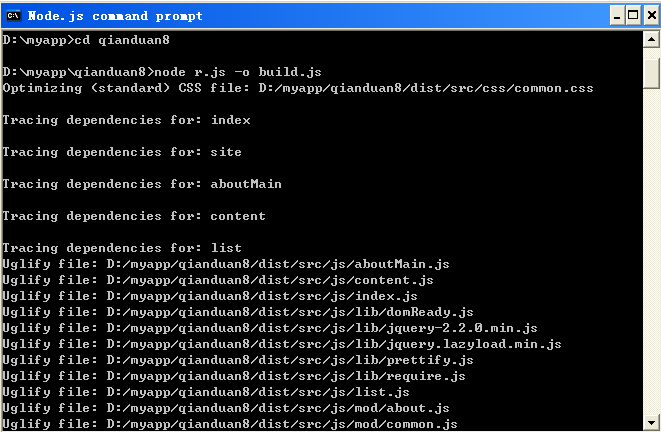Minimize the Node.js command prompt window
Image resolution: width=661 pixels, height=432 pixels.
click(x=617, y=16)
